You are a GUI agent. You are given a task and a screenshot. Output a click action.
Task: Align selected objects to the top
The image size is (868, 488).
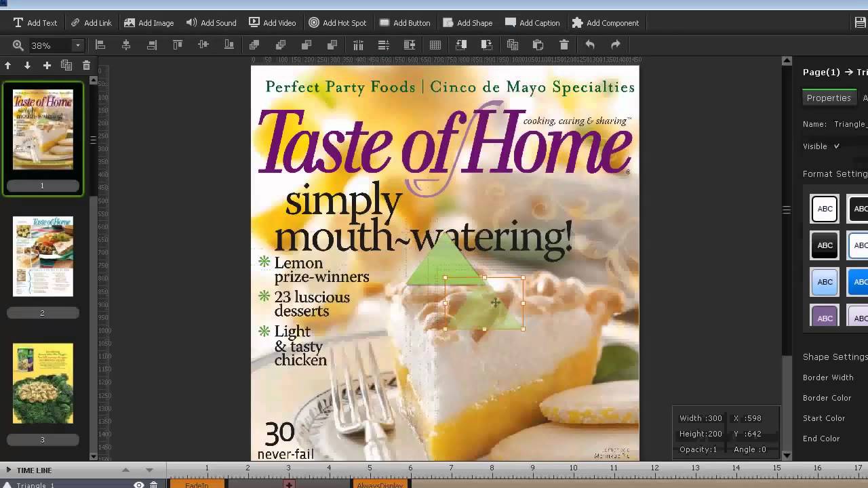(178, 45)
